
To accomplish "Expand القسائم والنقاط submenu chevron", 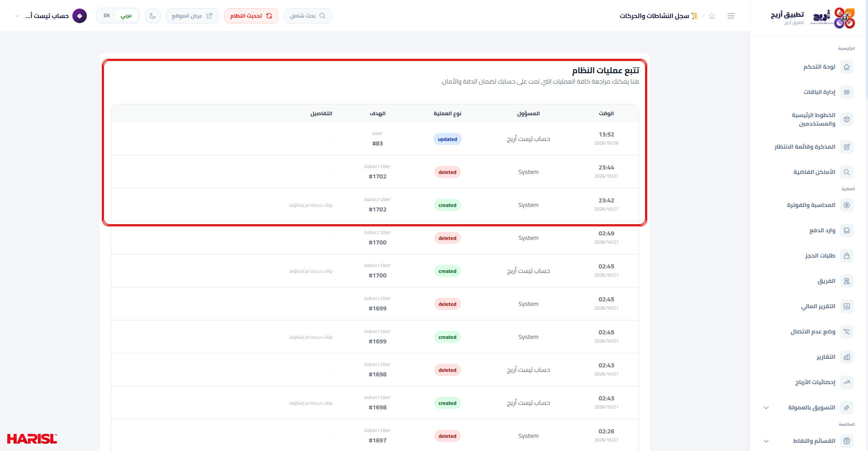I will coord(766,441).
